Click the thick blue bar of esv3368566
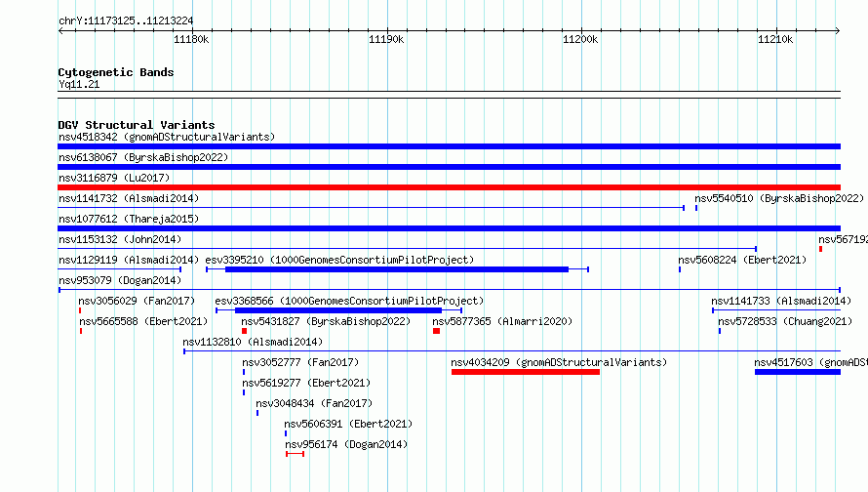Image resolution: width=868 pixels, height=492 pixels. coord(337,310)
